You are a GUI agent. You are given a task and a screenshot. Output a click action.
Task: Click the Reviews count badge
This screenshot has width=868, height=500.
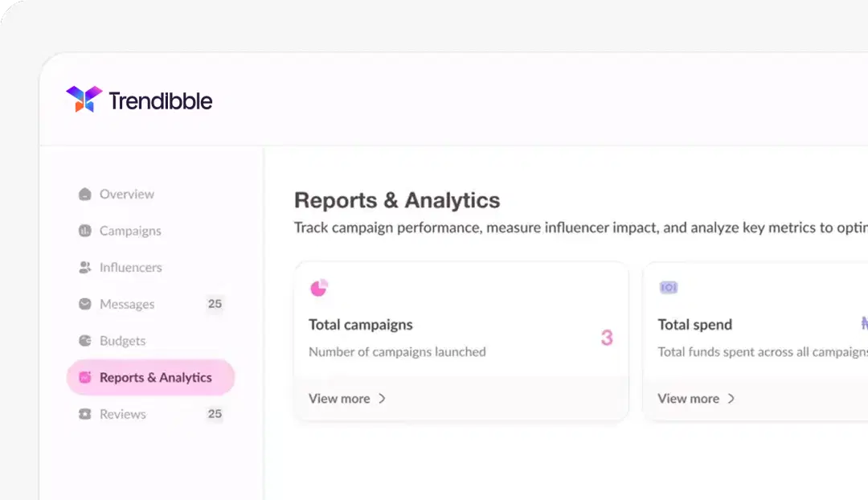pyautogui.click(x=215, y=414)
